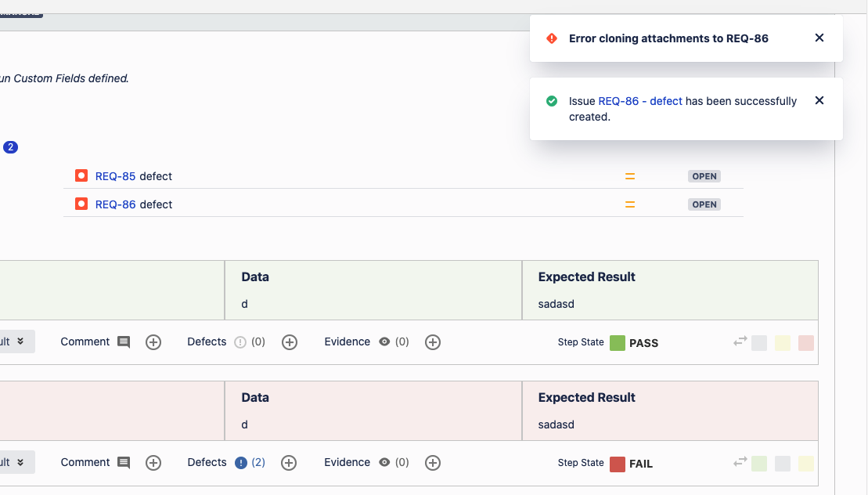Click the plus icon beside Comment on passed step

153,341
